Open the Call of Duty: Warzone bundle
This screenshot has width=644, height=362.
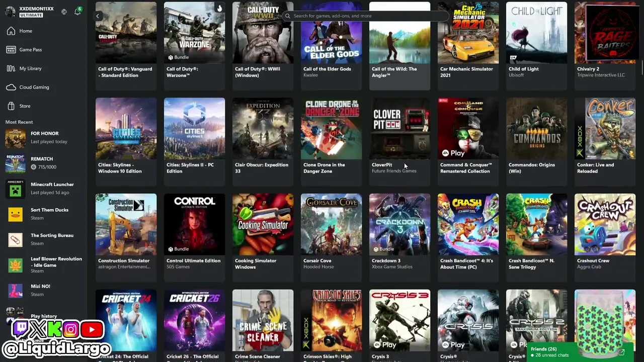[x=194, y=46]
